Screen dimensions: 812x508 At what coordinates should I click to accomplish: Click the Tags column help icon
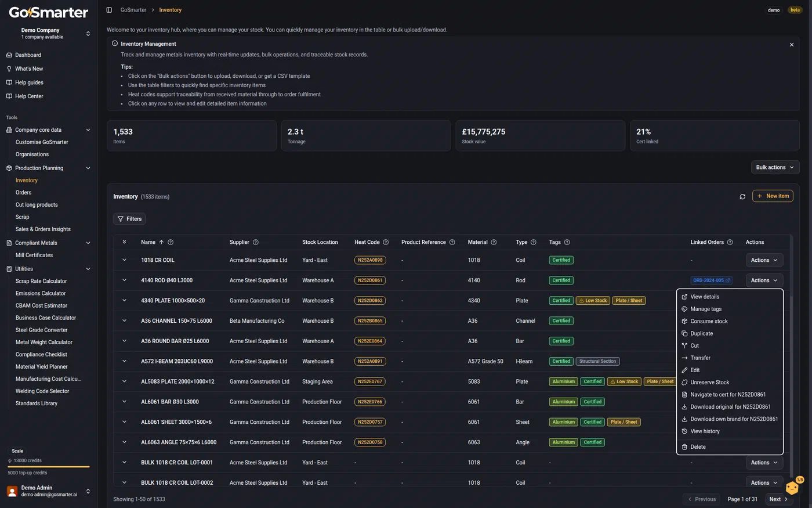click(x=567, y=242)
